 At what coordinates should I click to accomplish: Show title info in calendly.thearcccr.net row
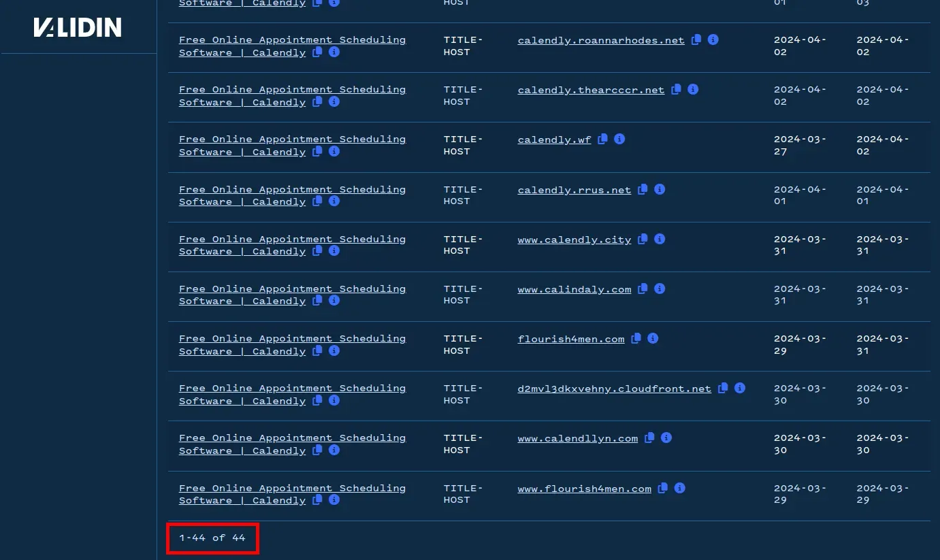tap(334, 101)
